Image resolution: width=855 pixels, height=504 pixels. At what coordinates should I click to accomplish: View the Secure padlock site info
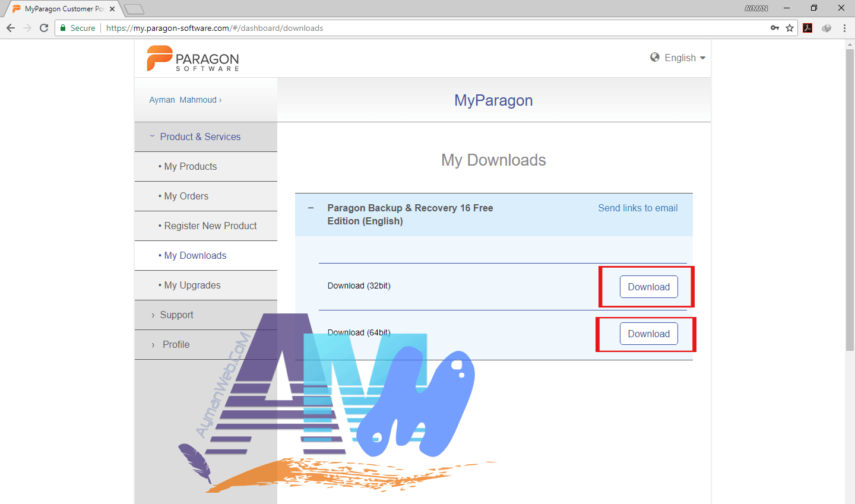tap(78, 28)
